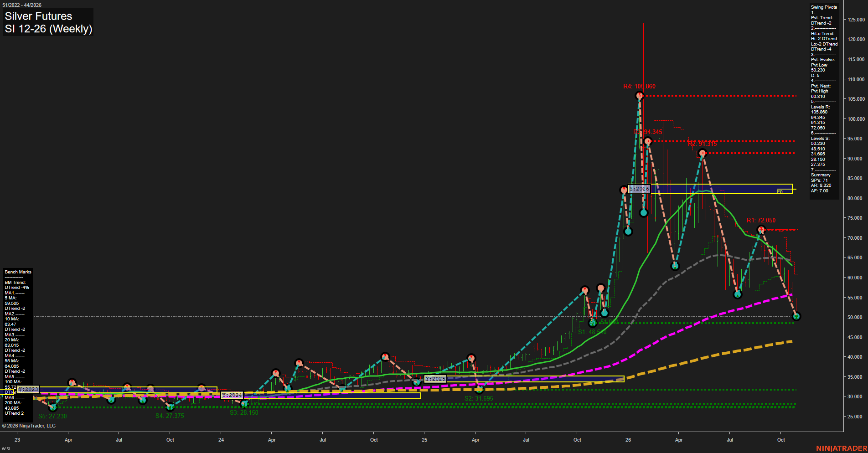Click the swing pivot high marker at 105.860

[x=639, y=95]
